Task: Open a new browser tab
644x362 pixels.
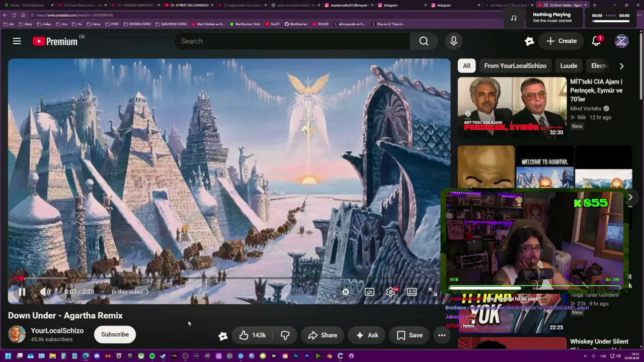Action: point(595,5)
